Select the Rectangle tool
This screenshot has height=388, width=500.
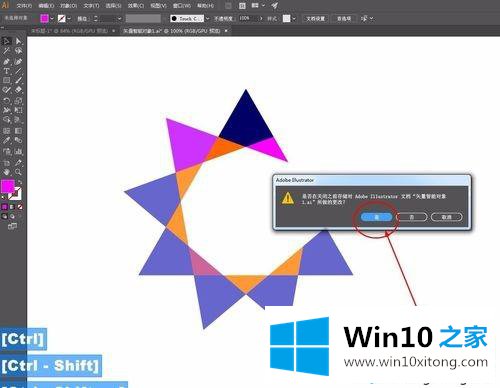click(x=6, y=80)
